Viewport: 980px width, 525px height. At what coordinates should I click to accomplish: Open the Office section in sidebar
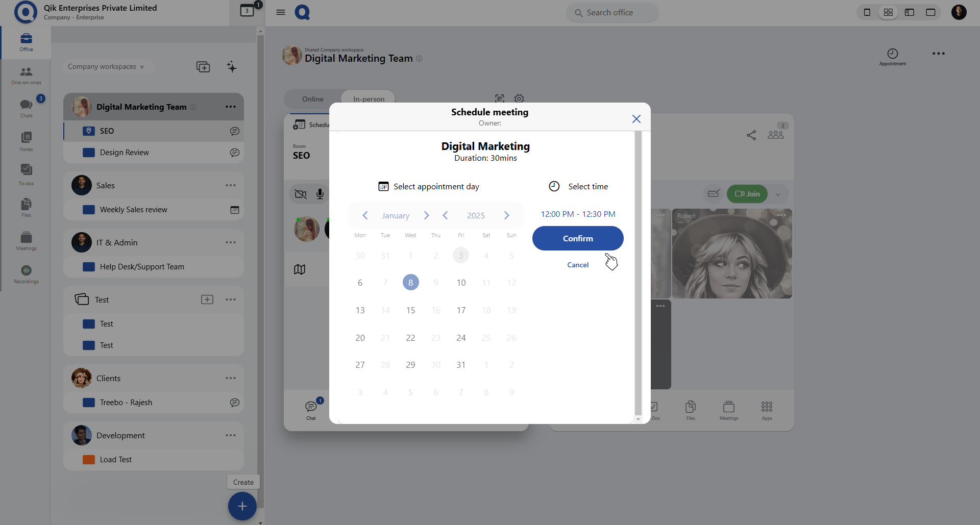coord(26,42)
